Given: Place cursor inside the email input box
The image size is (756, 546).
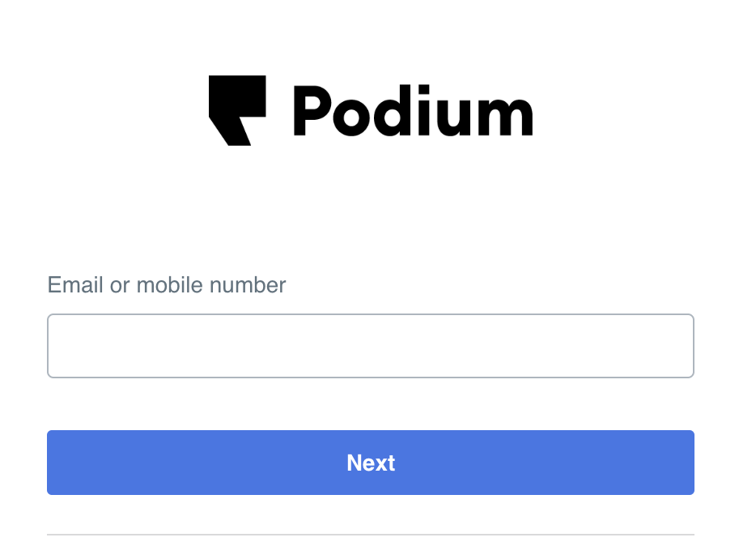Looking at the screenshot, I should (370, 346).
